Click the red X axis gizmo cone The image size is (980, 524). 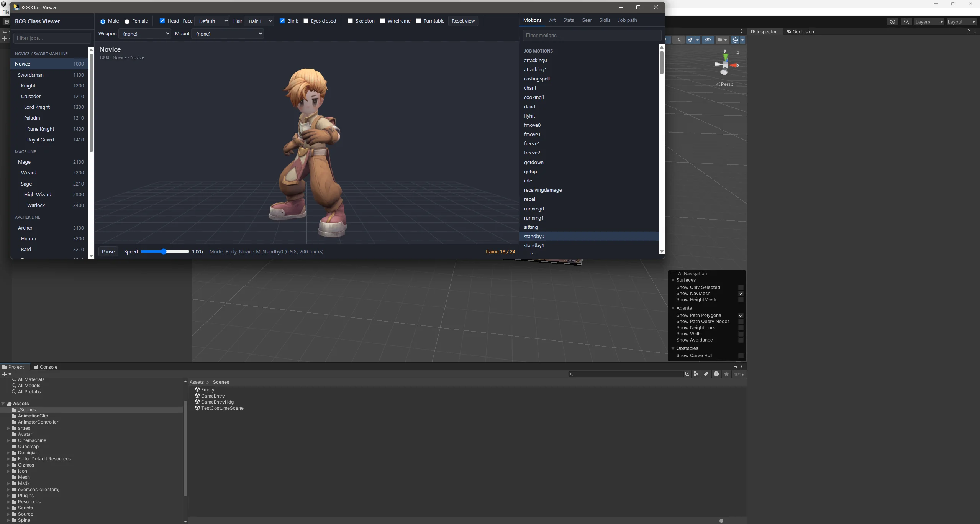[x=734, y=65]
